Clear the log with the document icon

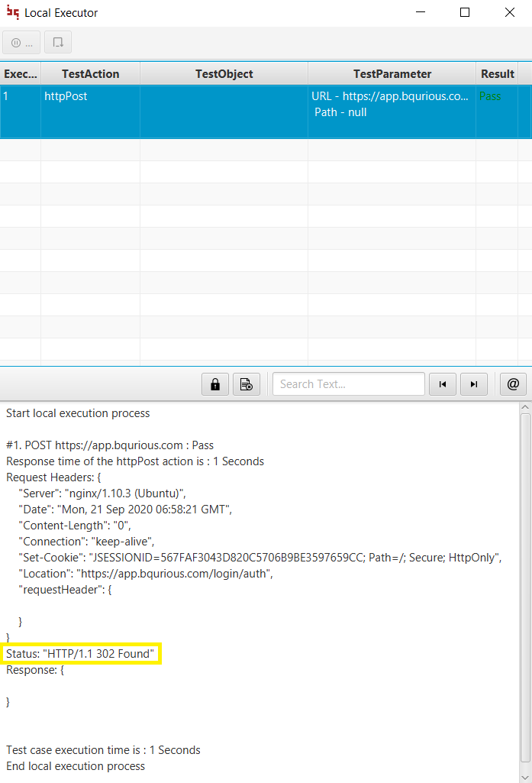point(247,384)
